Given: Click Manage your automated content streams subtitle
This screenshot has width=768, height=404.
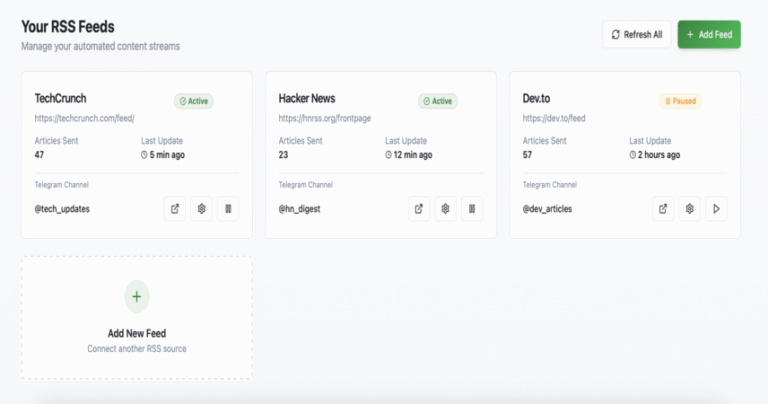Looking at the screenshot, I should 100,46.
